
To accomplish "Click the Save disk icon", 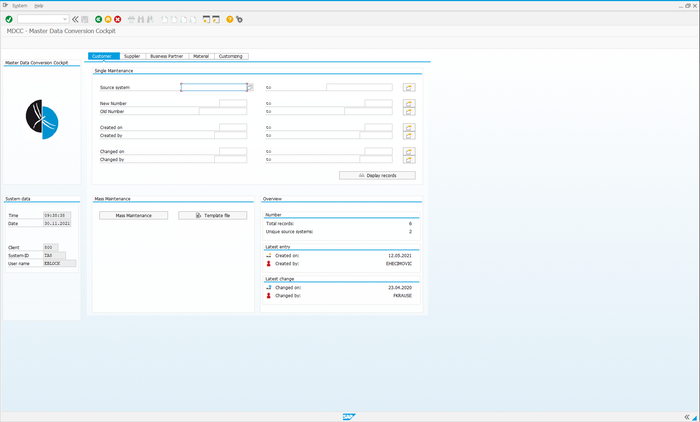I will (85, 19).
